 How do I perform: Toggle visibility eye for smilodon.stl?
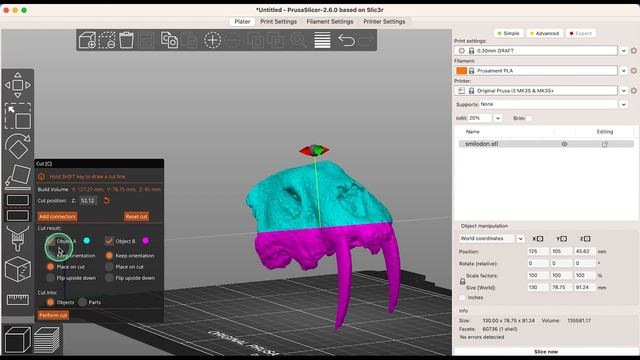(564, 144)
